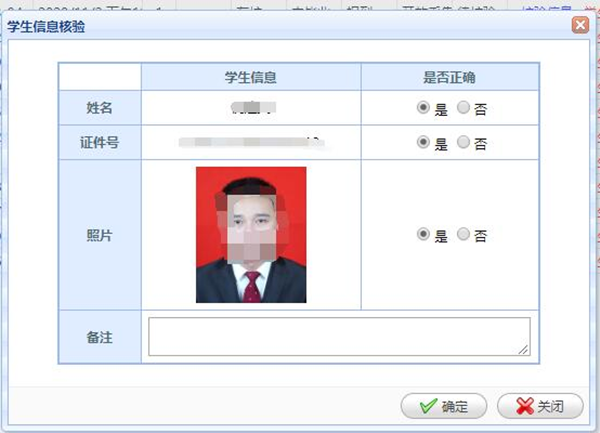
Task: Click the 学生信息 column header
Action: (x=250, y=77)
